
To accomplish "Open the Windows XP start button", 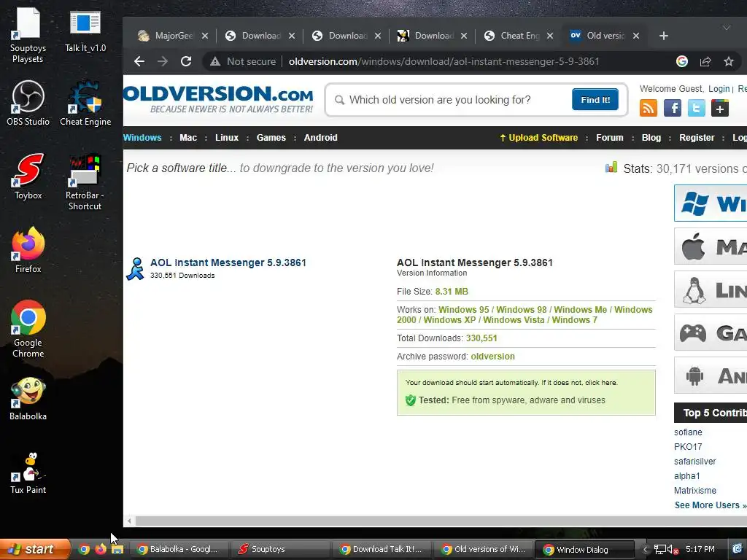I will tap(35, 549).
